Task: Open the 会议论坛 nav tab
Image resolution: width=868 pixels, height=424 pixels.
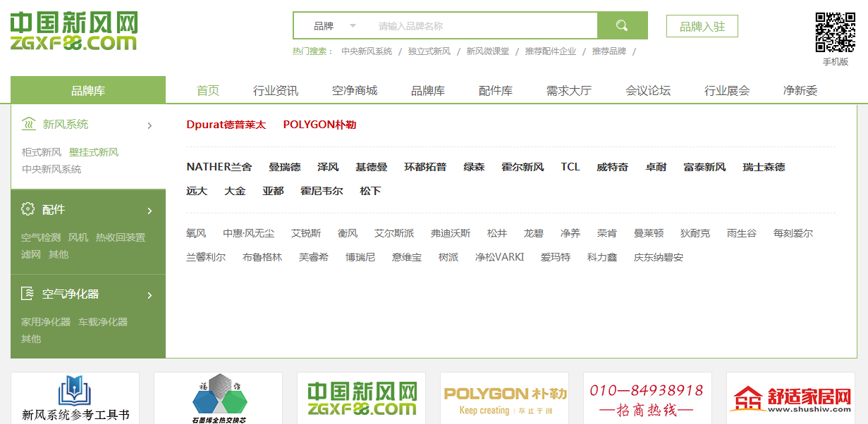Action: [648, 90]
